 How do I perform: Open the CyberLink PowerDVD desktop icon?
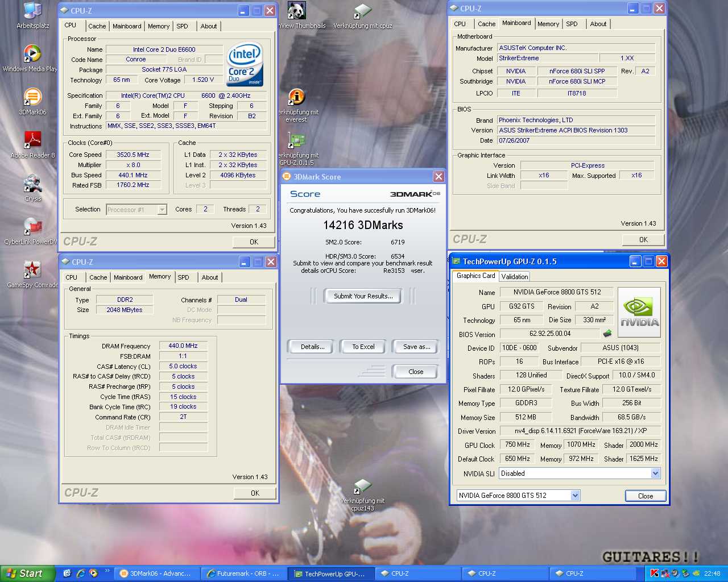(x=31, y=232)
